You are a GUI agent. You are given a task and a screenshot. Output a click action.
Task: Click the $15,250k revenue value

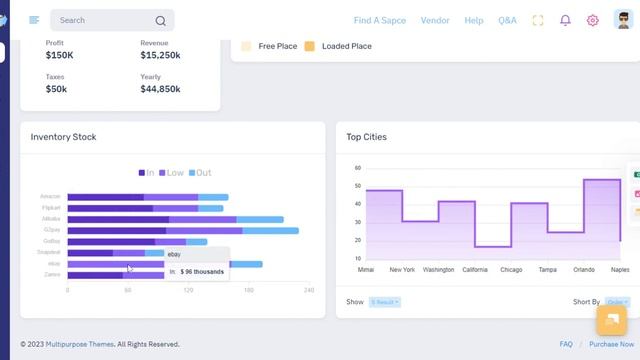click(160, 55)
